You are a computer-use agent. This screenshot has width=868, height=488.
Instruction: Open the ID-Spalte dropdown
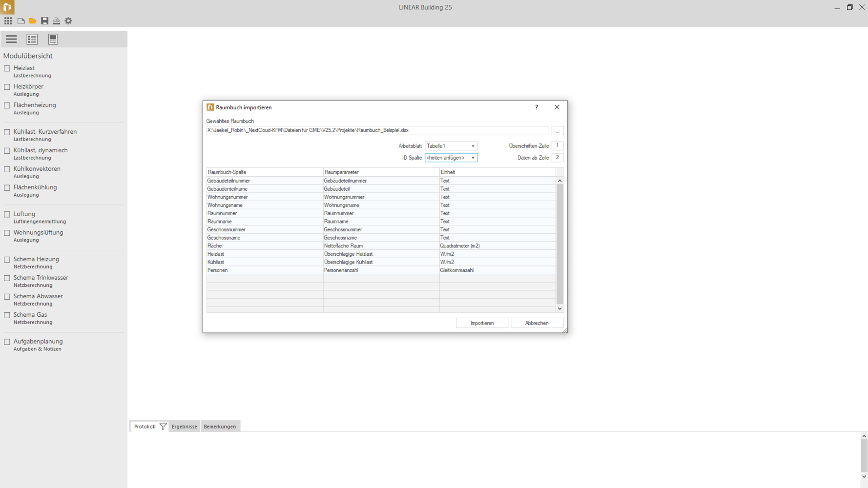point(473,158)
